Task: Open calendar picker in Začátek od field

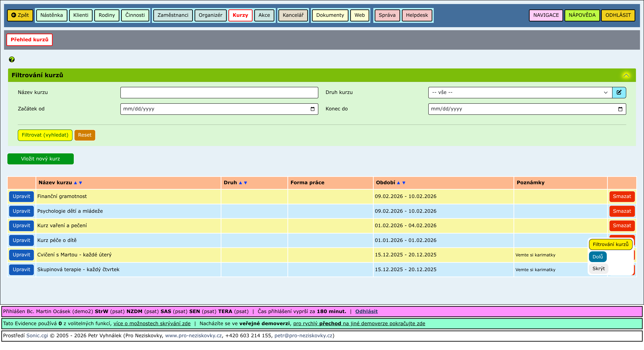Action: 312,109
